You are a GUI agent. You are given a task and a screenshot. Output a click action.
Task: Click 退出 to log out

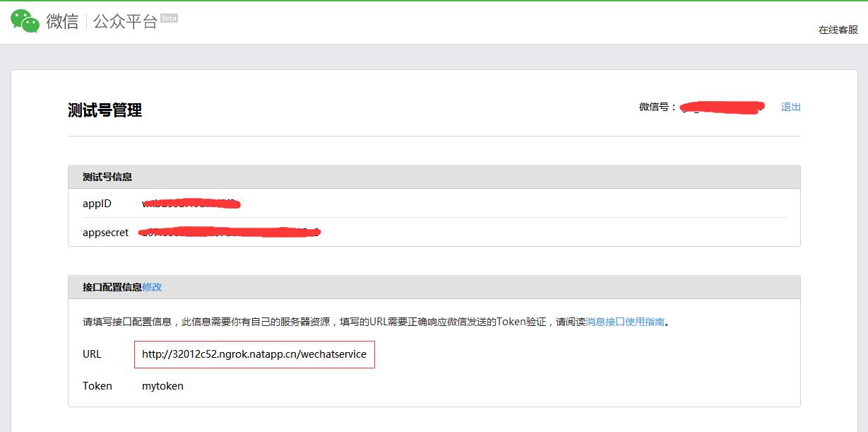791,107
